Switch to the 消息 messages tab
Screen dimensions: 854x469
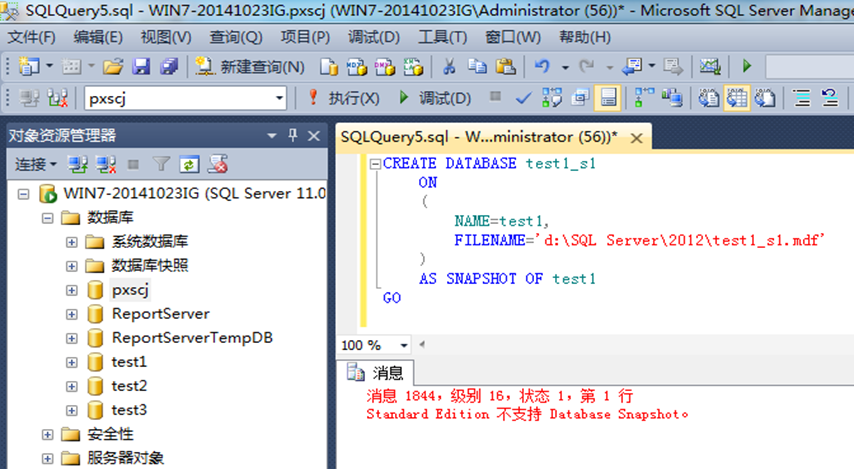tap(375, 373)
